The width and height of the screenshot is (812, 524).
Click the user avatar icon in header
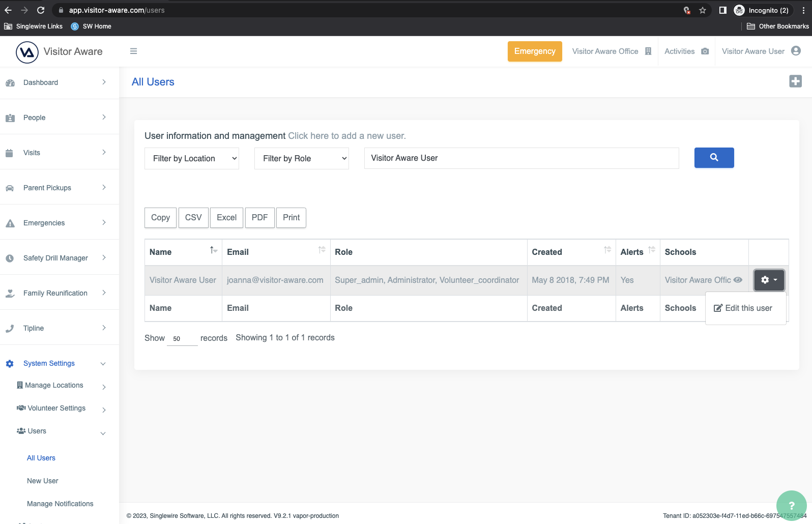[x=796, y=51]
